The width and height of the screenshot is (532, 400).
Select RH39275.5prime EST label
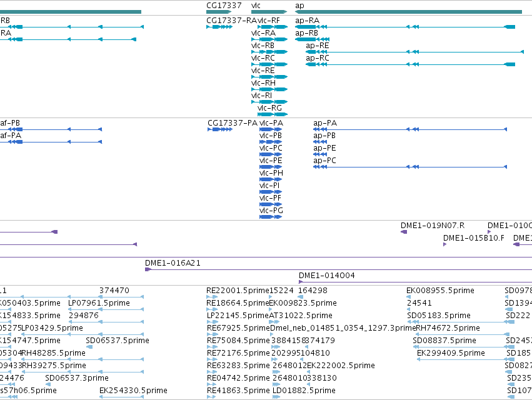pyautogui.click(x=54, y=366)
